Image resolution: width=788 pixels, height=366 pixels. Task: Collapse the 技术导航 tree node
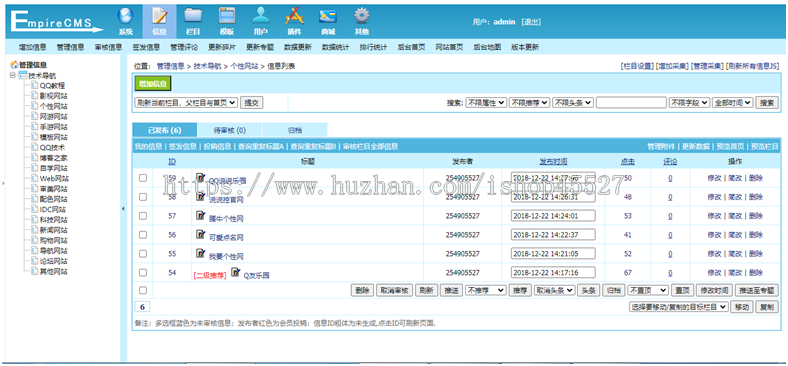coord(13,75)
